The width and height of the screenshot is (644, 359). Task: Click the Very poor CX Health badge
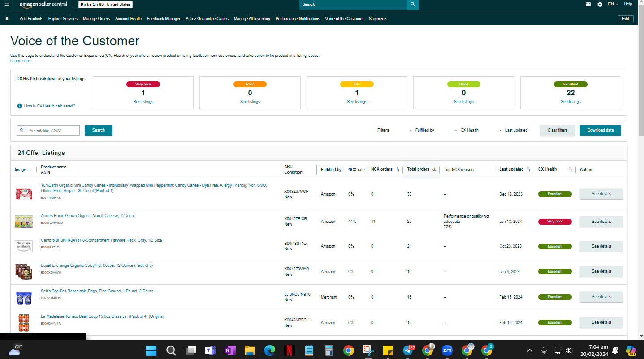(x=555, y=222)
